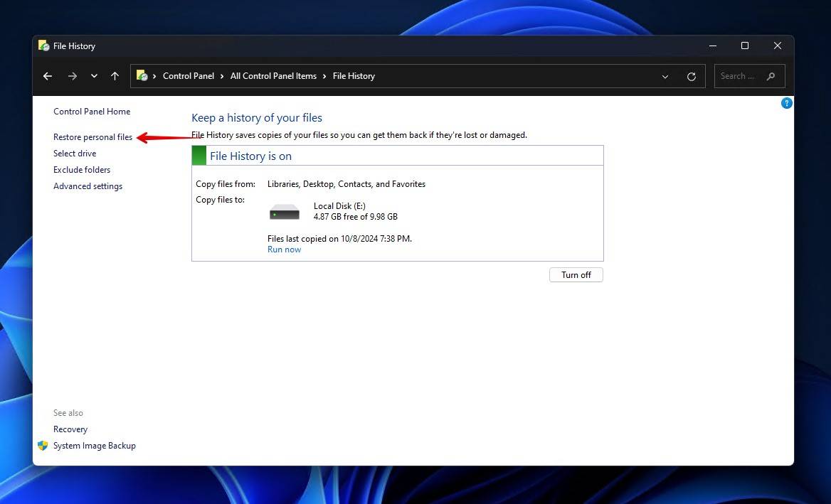Click 'Files last copied on 10/8/2024' text

339,239
